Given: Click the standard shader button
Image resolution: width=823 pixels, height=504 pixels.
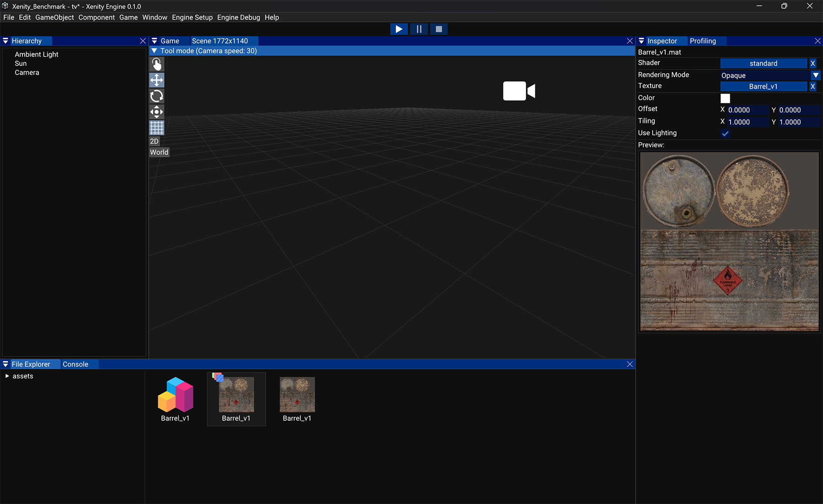Looking at the screenshot, I should 764,64.
